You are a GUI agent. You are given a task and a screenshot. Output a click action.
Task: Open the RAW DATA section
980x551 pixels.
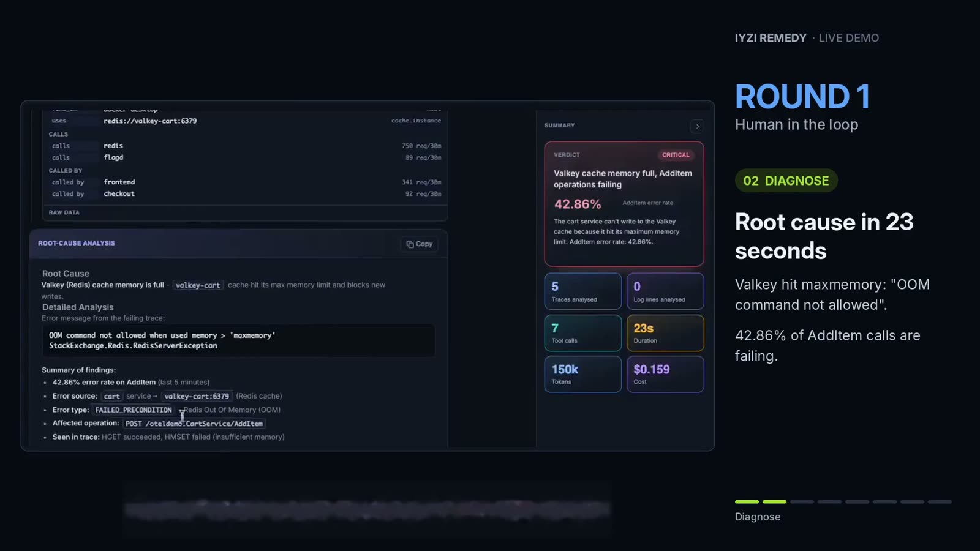[64, 212]
